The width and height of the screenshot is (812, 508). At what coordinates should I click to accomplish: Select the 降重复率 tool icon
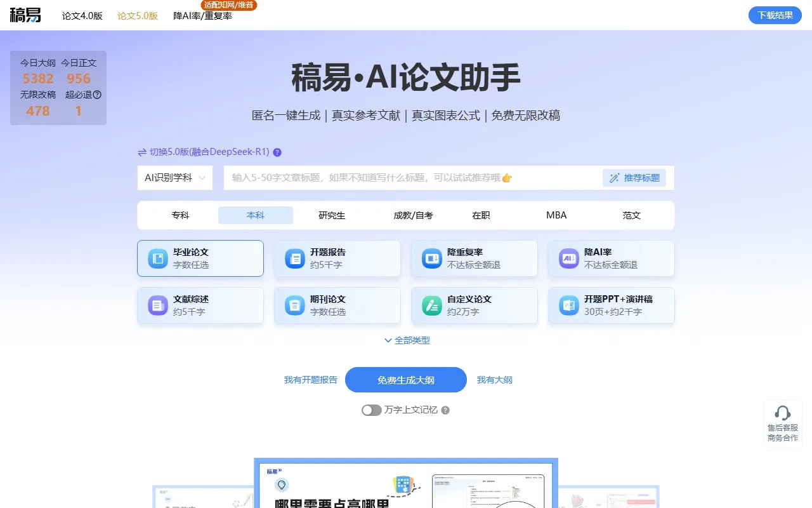[431, 258]
